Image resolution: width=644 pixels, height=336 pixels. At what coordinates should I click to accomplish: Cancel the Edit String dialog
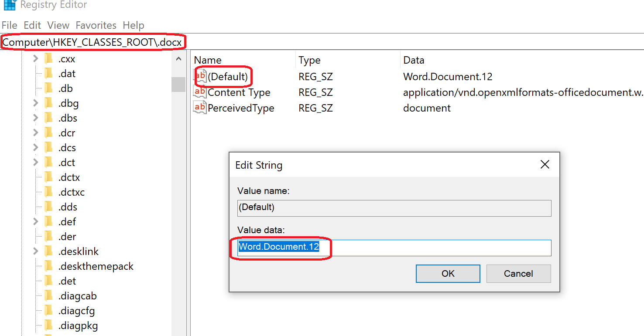518,274
